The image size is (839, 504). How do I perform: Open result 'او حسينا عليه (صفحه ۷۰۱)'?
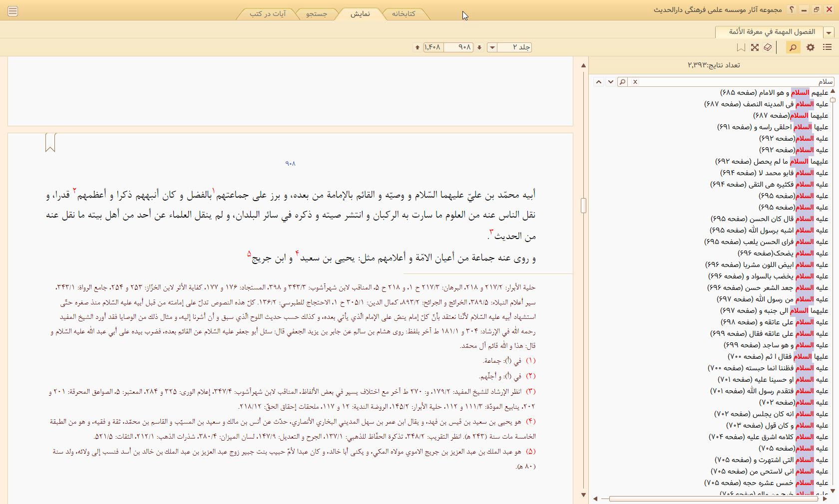pos(773,379)
